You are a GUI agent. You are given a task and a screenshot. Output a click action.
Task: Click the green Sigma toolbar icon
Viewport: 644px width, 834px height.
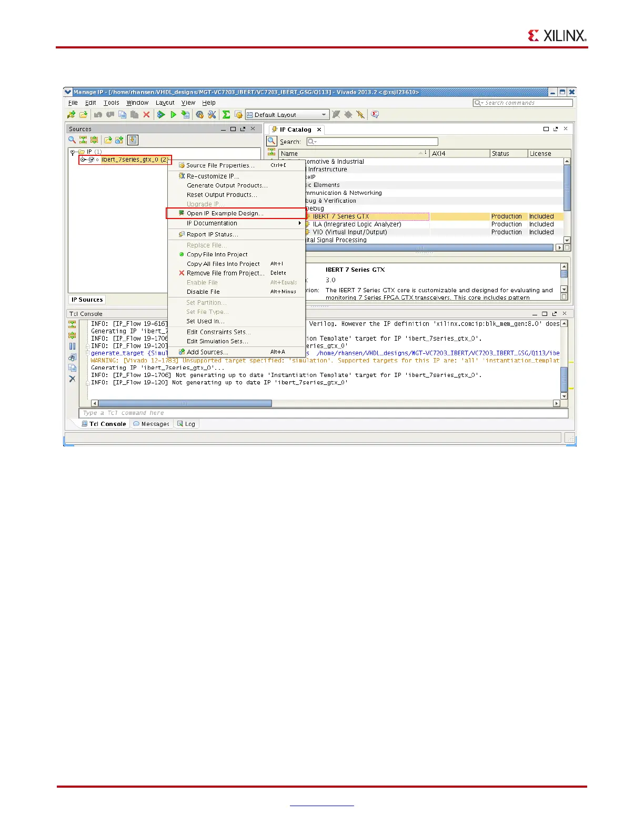(226, 114)
